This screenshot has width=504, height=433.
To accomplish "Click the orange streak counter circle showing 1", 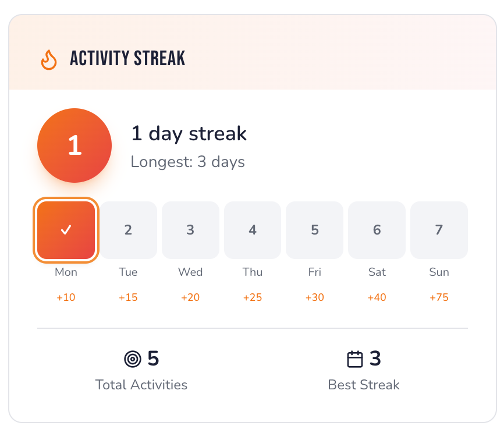I will click(74, 145).
